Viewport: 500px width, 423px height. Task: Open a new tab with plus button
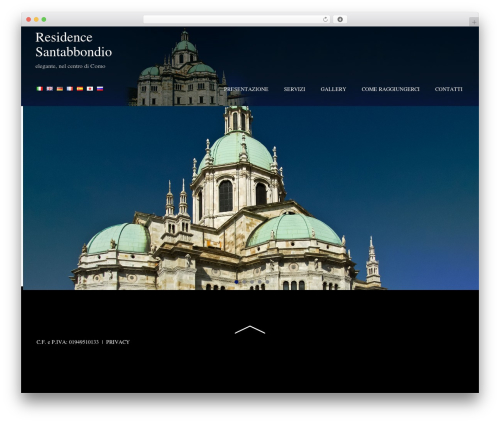[x=474, y=22]
